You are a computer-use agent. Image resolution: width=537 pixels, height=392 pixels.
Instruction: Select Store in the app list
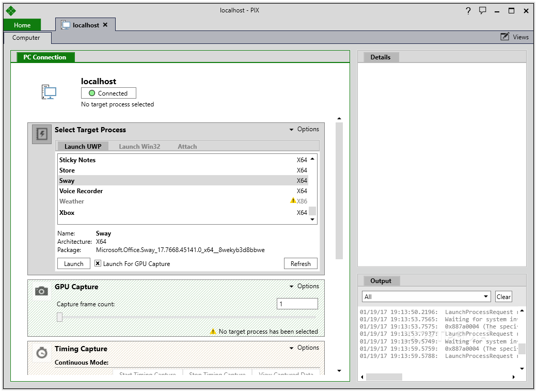(x=183, y=170)
